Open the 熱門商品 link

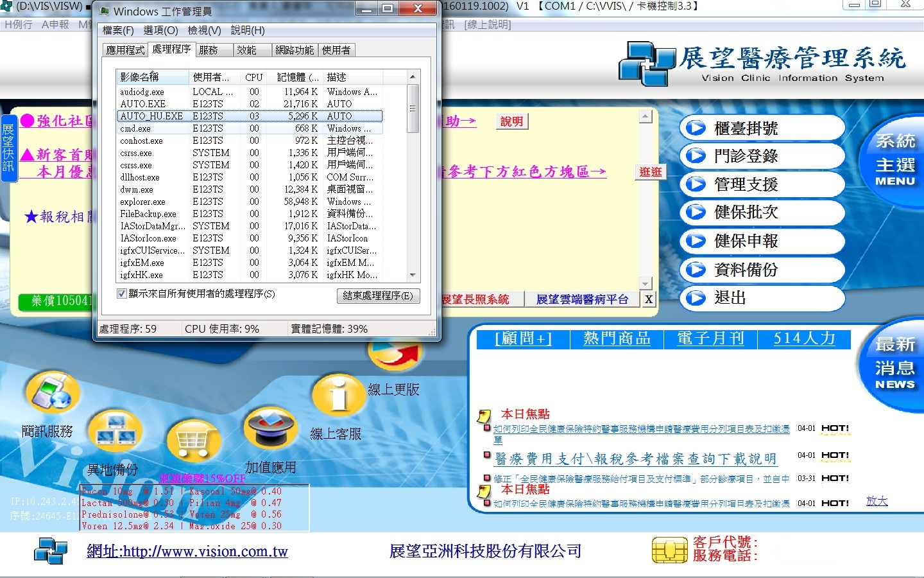click(x=617, y=338)
